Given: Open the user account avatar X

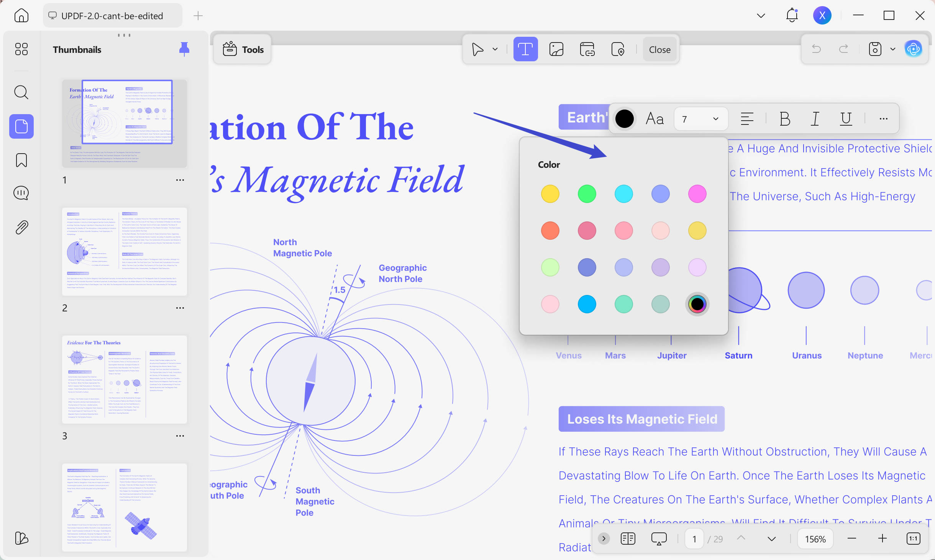Looking at the screenshot, I should click(x=822, y=16).
